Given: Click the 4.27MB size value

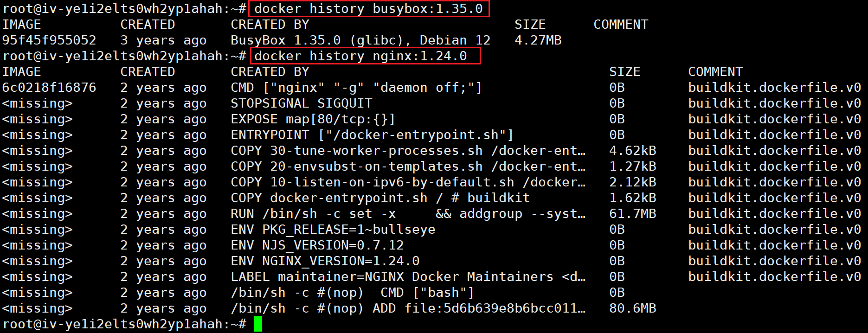Looking at the screenshot, I should [x=538, y=40].
